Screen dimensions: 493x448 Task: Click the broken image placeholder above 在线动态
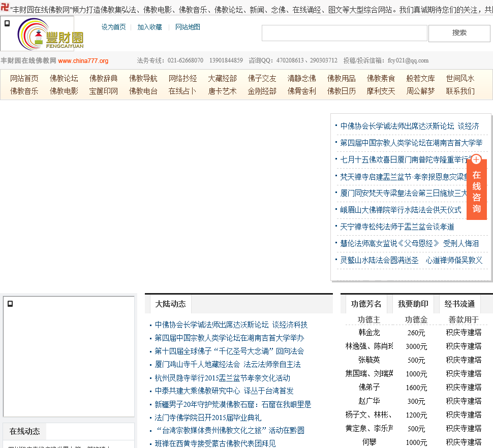(69, 356)
